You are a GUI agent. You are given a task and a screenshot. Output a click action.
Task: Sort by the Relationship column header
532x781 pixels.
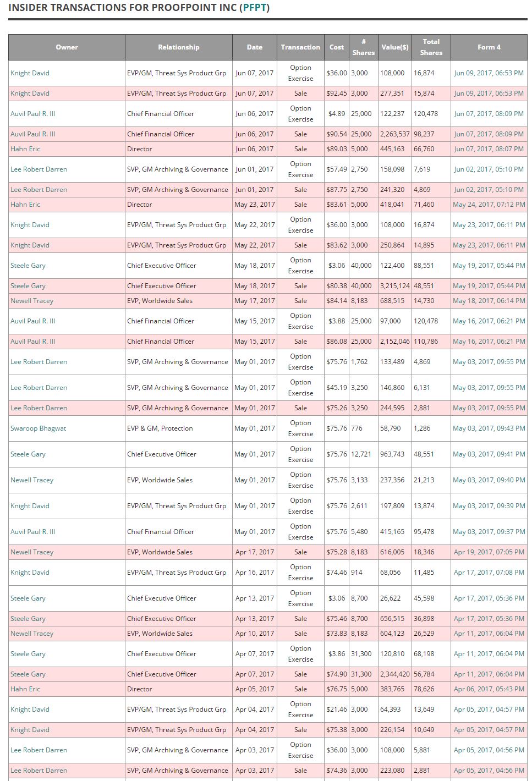[178, 47]
